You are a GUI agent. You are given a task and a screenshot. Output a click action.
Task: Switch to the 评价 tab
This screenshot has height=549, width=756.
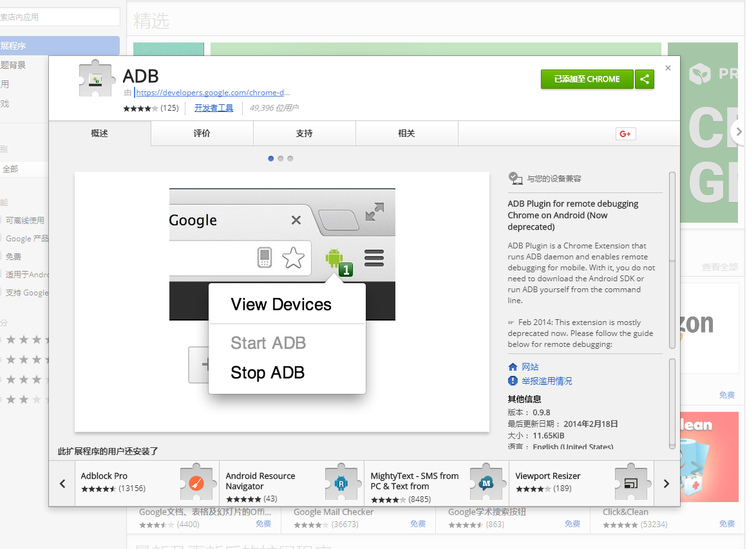click(x=202, y=133)
